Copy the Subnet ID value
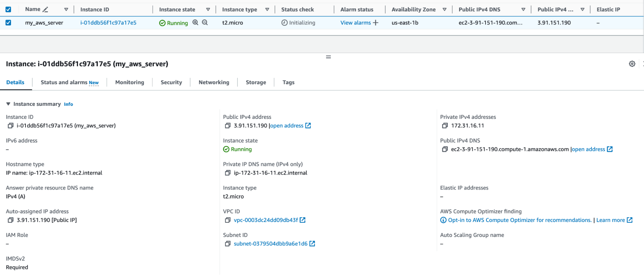The width and height of the screenshot is (644, 276). point(228,244)
